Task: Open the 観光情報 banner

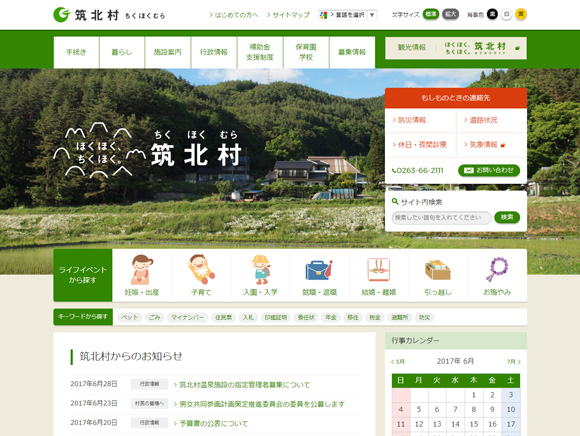Action: [456, 48]
